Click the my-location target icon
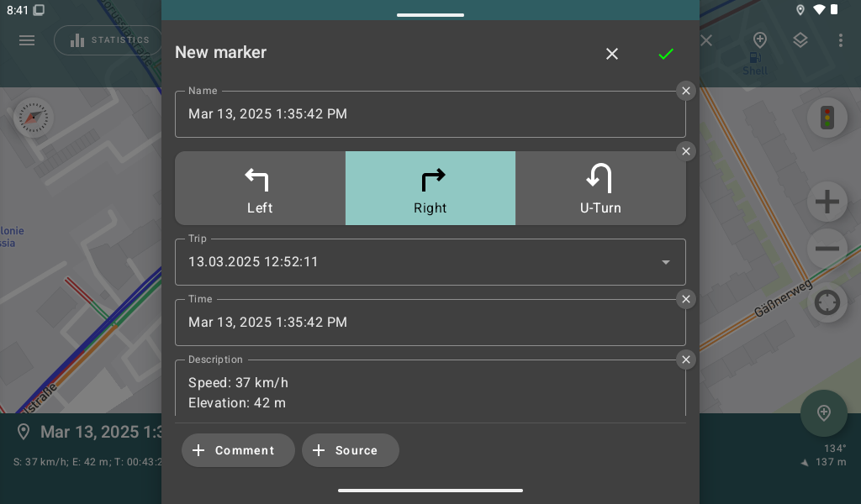Image resolution: width=861 pixels, height=504 pixels. tap(827, 302)
